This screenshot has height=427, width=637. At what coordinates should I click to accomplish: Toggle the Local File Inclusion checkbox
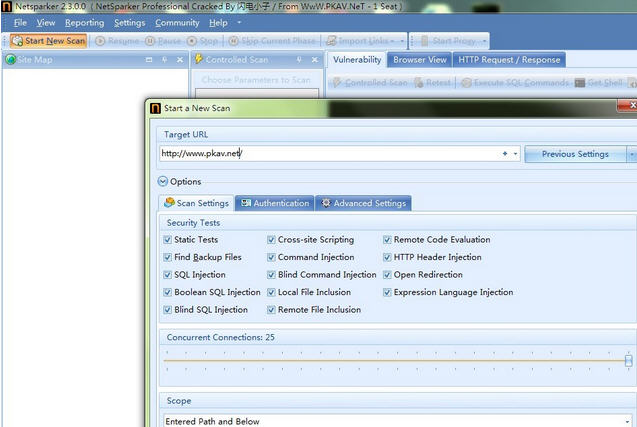coord(271,292)
